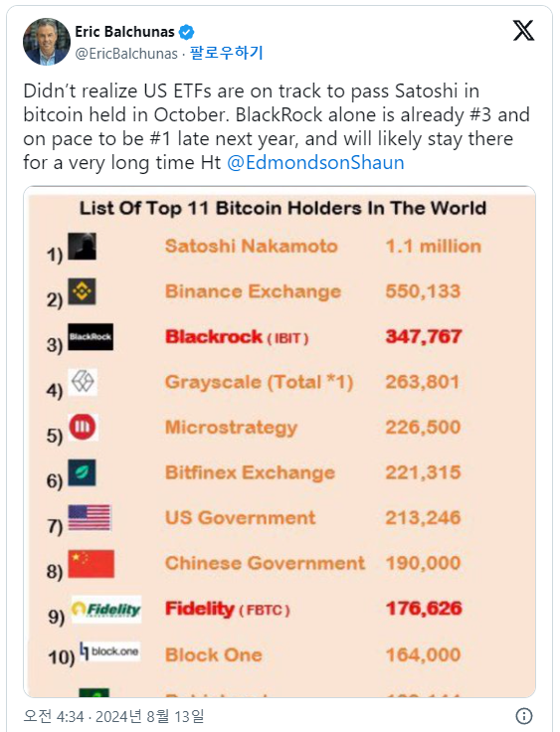Open Eric Balchunas profile avatar
560x732 pixels.
coord(47,42)
